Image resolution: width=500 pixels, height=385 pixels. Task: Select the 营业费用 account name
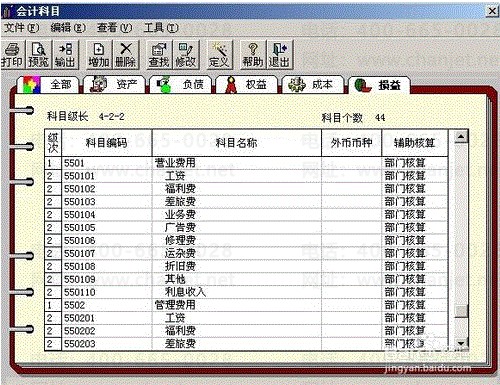[x=175, y=163]
